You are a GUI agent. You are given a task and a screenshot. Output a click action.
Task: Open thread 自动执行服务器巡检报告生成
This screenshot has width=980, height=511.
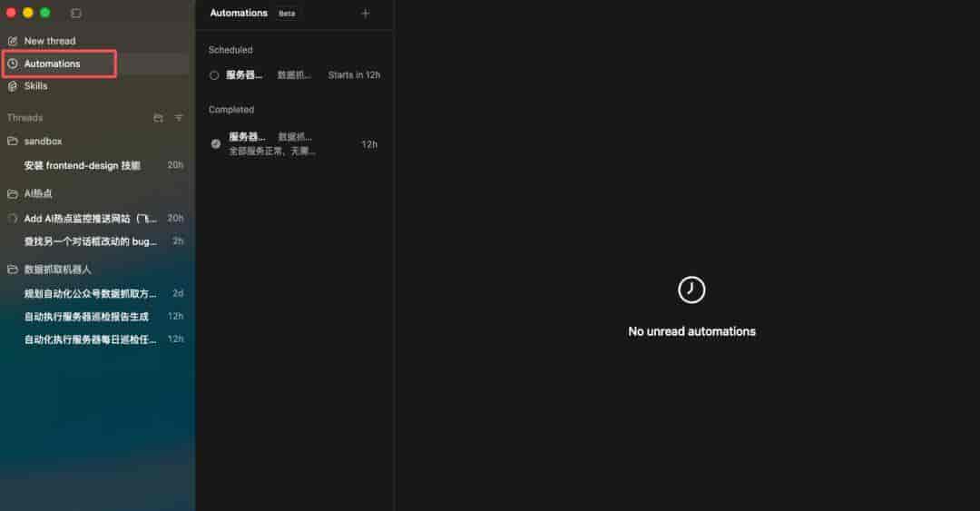(x=97, y=317)
